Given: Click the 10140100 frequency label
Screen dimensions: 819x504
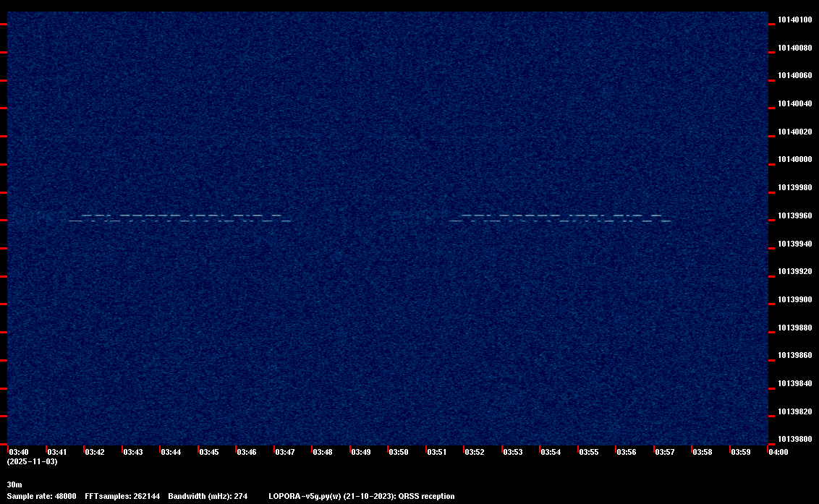Looking at the screenshot, I should point(795,20).
